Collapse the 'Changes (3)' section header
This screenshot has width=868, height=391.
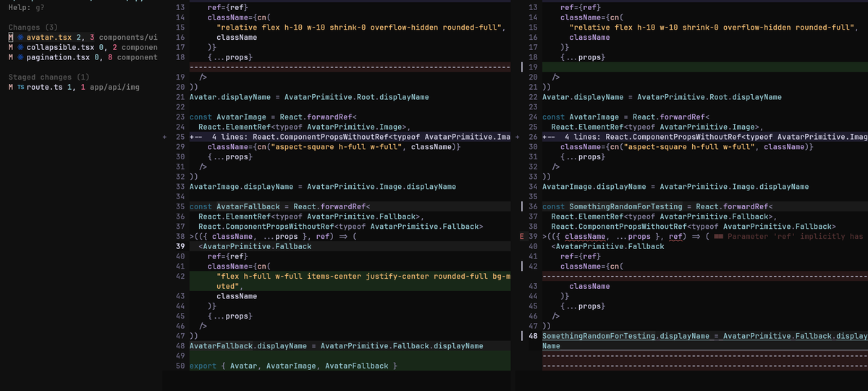[x=33, y=27]
